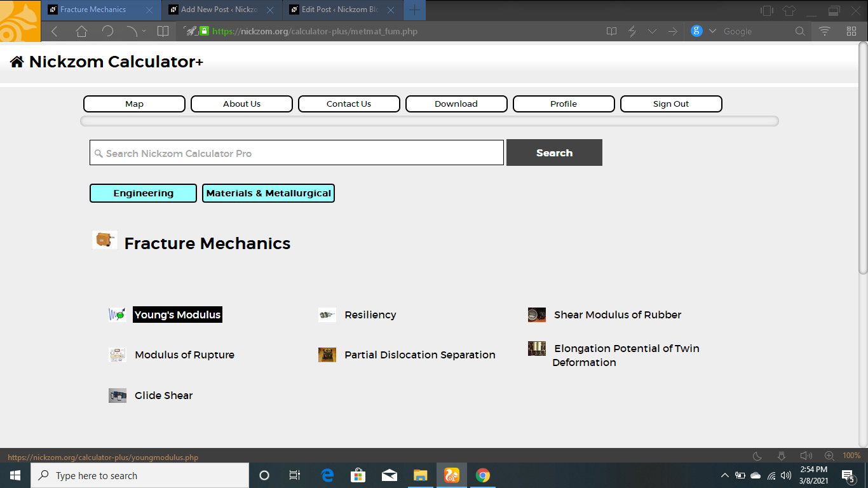Open the Partial Dislocation Separation icon
Image resolution: width=868 pixels, height=488 pixels.
coord(327,355)
